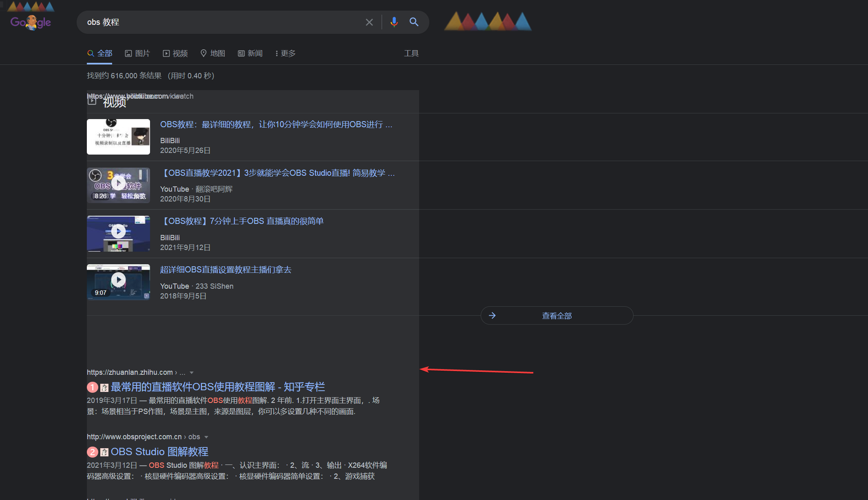Viewport: 868px width, 500px height.
Task: Select the camera icon on the 视频 tab
Action: coord(166,53)
